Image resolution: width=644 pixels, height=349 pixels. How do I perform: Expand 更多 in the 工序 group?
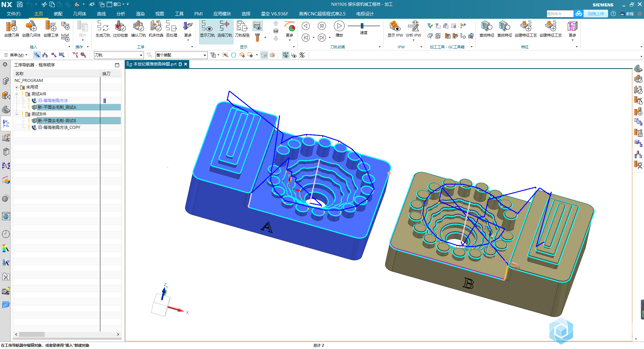(x=188, y=31)
